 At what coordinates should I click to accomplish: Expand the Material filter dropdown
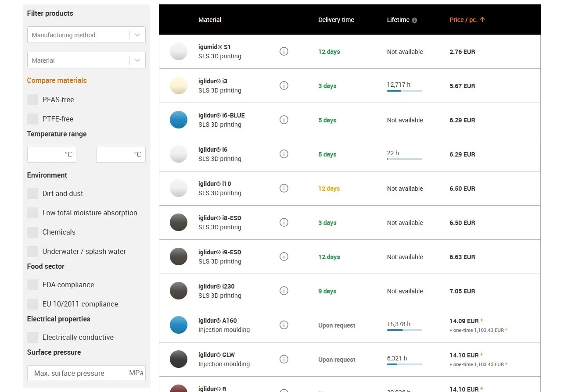[x=86, y=61]
